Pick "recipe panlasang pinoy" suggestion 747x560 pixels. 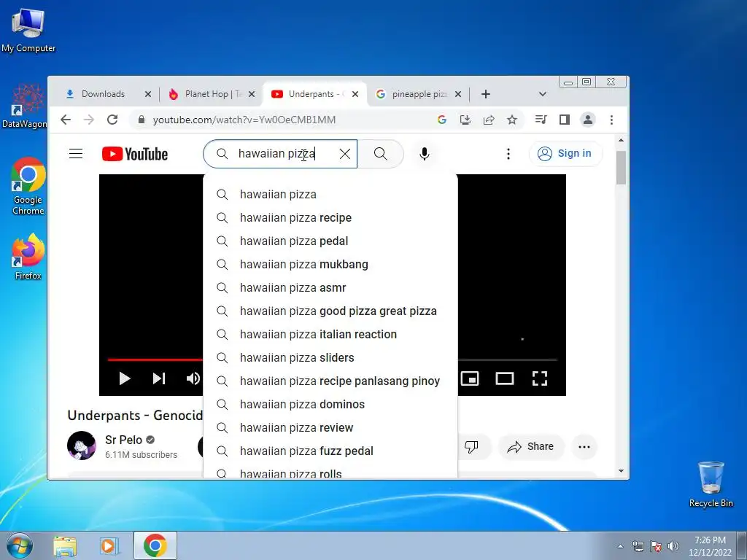click(x=330, y=381)
